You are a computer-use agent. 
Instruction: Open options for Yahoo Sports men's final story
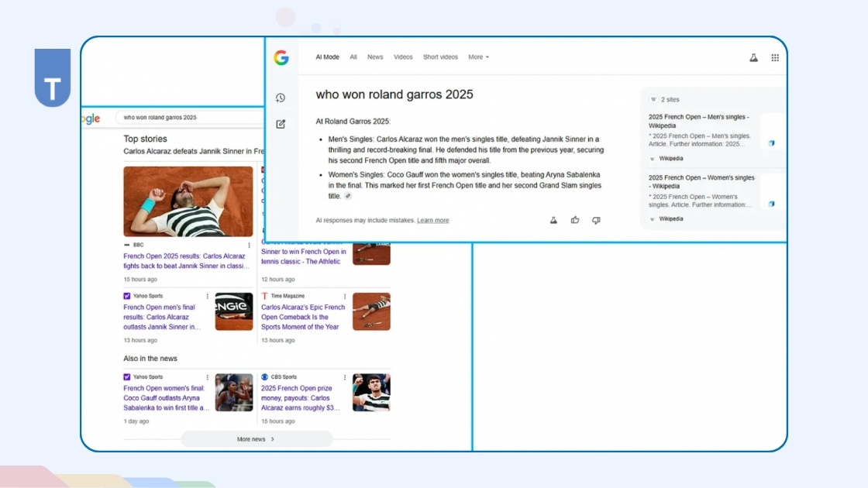pyautogui.click(x=208, y=297)
